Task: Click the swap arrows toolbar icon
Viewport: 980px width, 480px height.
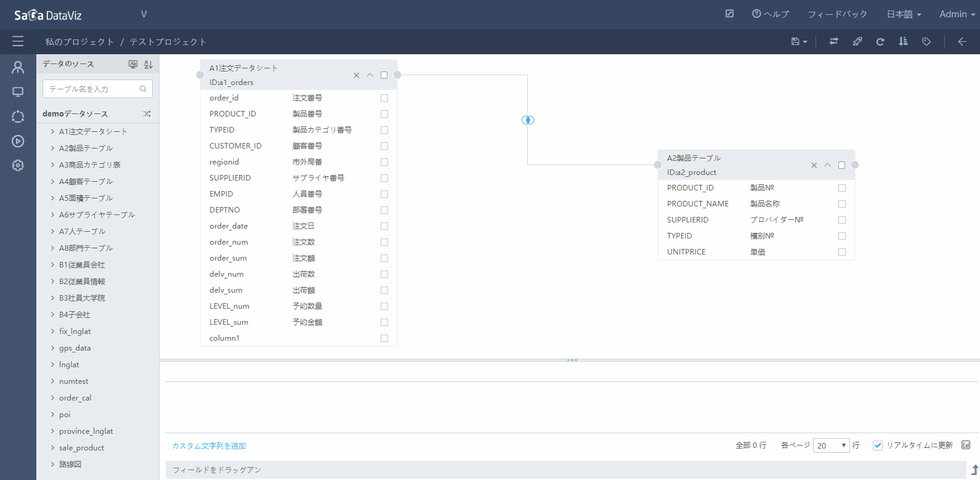Action: click(x=833, y=41)
